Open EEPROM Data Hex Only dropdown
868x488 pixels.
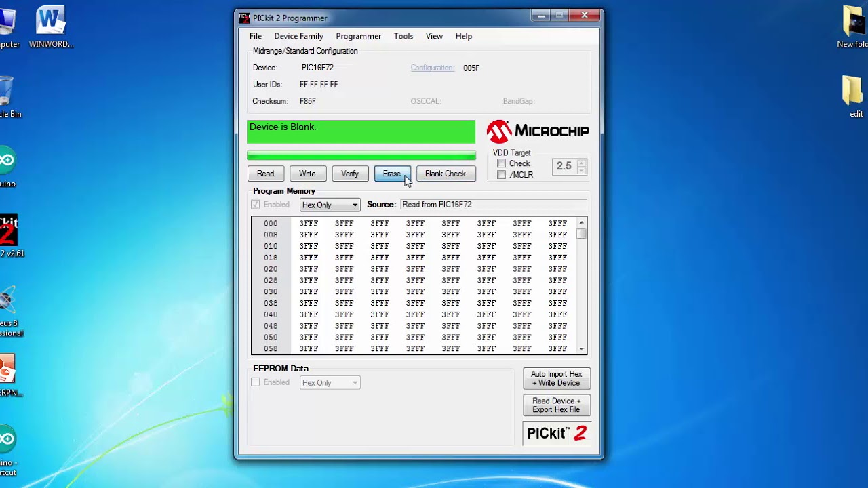[x=330, y=383]
